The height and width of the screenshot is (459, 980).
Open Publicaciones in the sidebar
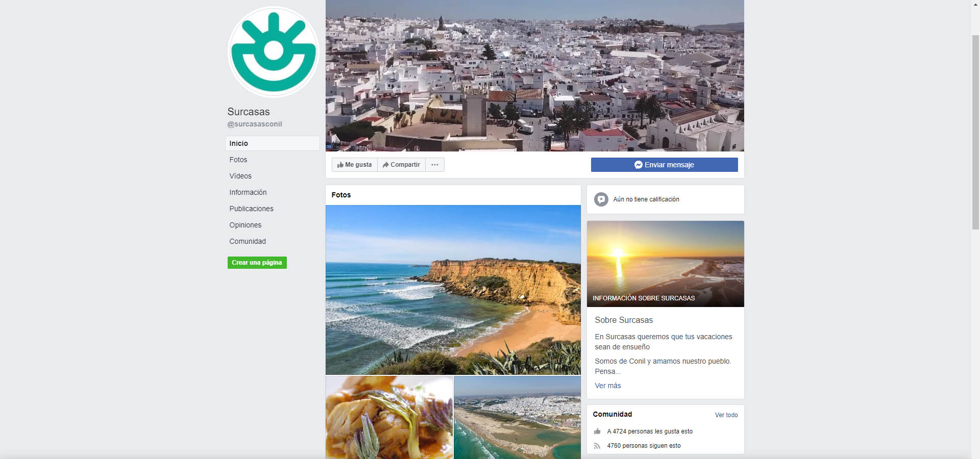(251, 209)
